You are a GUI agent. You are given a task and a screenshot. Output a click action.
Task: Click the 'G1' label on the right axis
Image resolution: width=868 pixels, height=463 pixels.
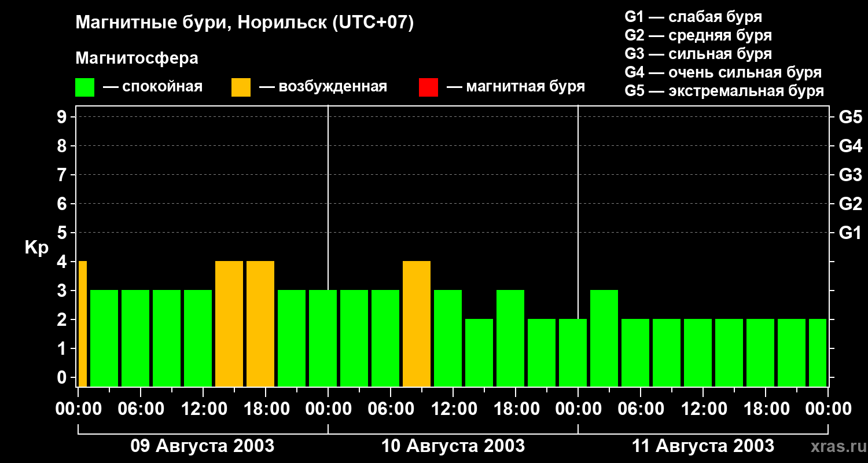(850, 233)
